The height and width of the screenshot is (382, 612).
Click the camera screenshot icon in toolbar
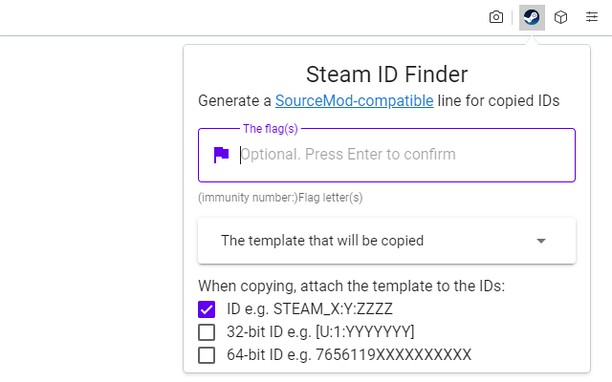496,17
